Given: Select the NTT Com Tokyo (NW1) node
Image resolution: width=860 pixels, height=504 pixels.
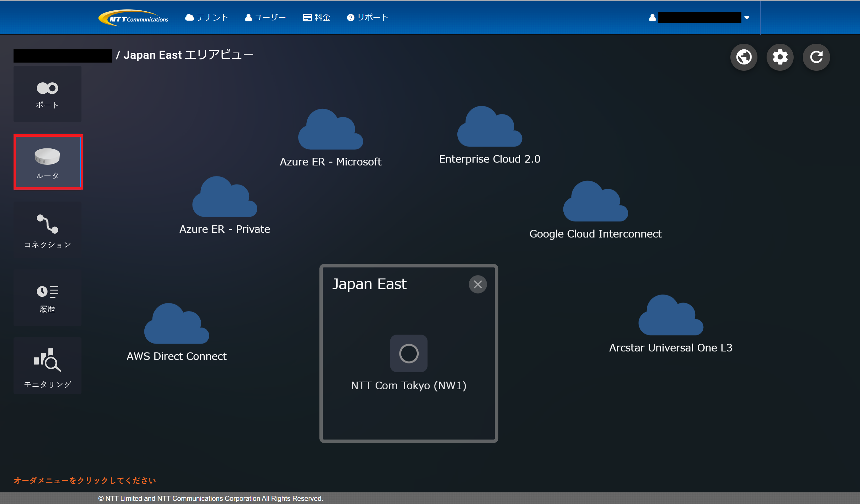Looking at the screenshot, I should pos(409,353).
